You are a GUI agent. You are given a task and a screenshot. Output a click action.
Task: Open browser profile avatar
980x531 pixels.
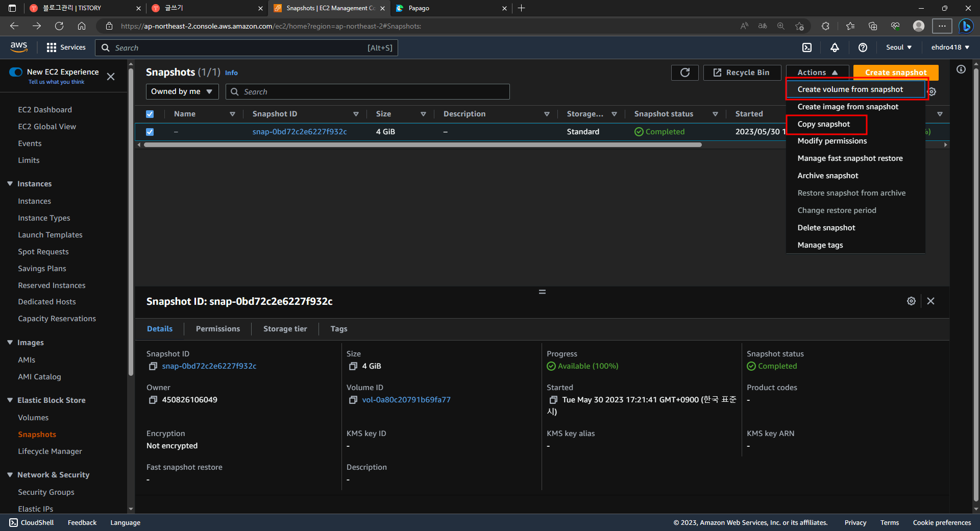(919, 26)
